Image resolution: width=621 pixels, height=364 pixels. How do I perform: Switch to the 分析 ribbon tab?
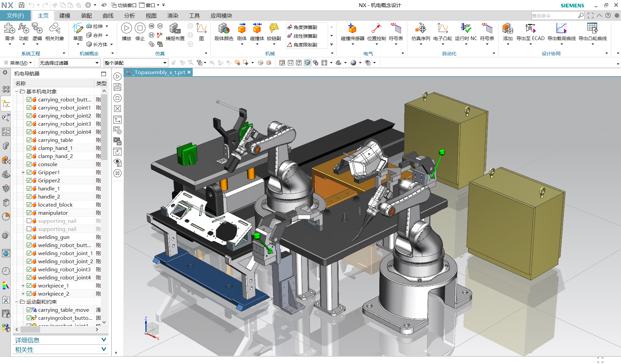point(130,16)
